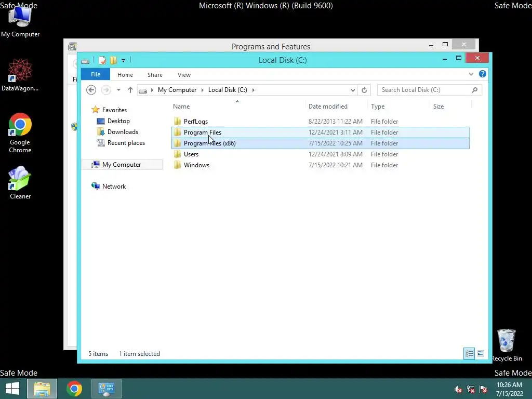Screen dimensions: 532x399
Task: Switch to Large icons view button
Action: pos(481,353)
